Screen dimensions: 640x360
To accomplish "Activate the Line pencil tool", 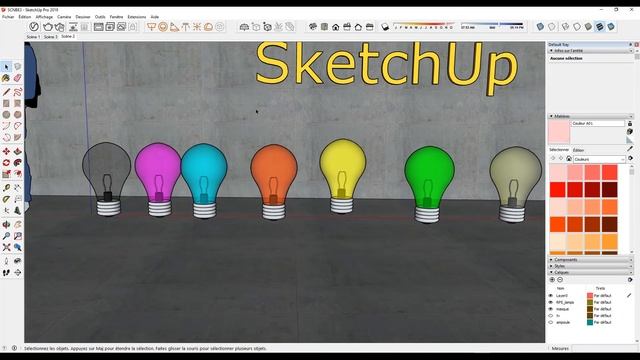I will [x=6, y=92].
